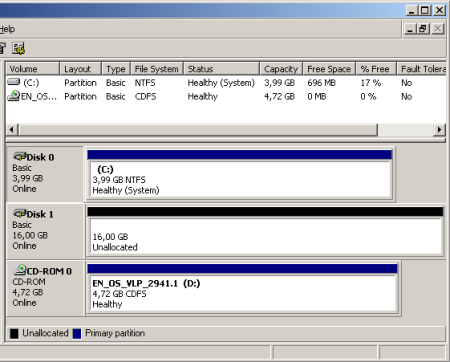
Task: Click the left arrow of horizontal scrollbar
Action: click(12, 129)
